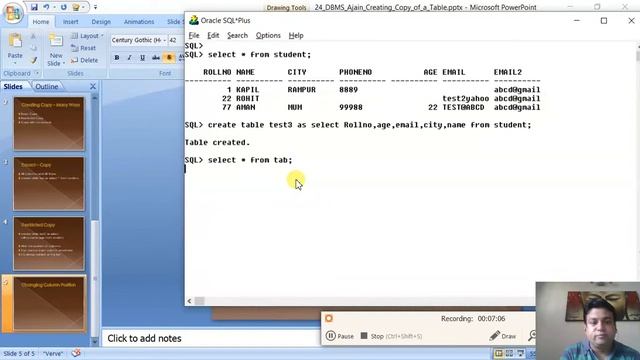Start Slide Show view icon in status bar
This screenshot has height=360, width=640.
pyautogui.click(x=520, y=353)
